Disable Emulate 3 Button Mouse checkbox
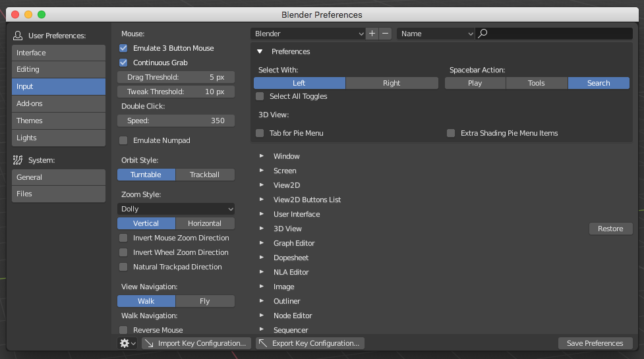 (123, 48)
